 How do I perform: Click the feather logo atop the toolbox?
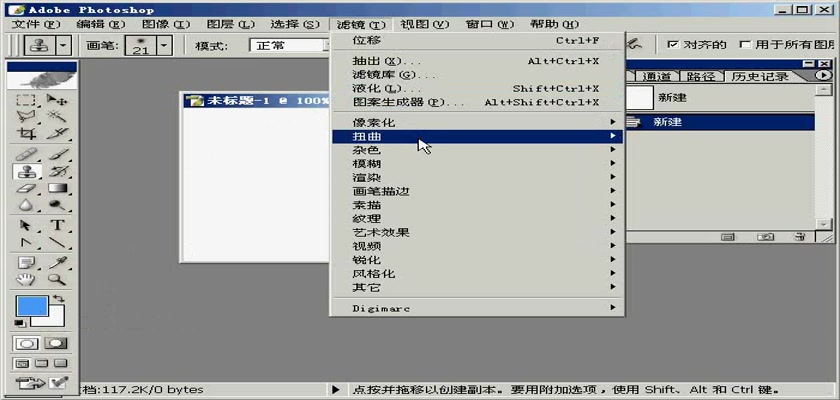coord(42,80)
